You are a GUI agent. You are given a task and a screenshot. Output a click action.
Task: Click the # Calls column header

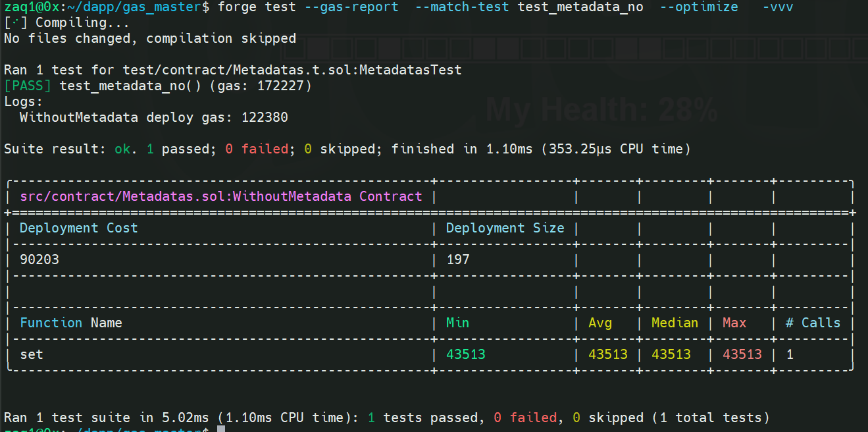813,323
